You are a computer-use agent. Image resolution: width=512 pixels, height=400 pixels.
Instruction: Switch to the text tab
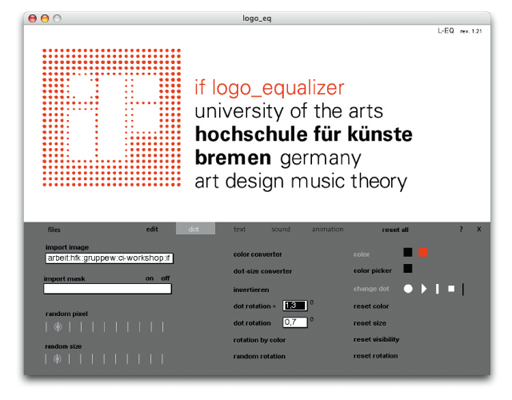pos(239,229)
